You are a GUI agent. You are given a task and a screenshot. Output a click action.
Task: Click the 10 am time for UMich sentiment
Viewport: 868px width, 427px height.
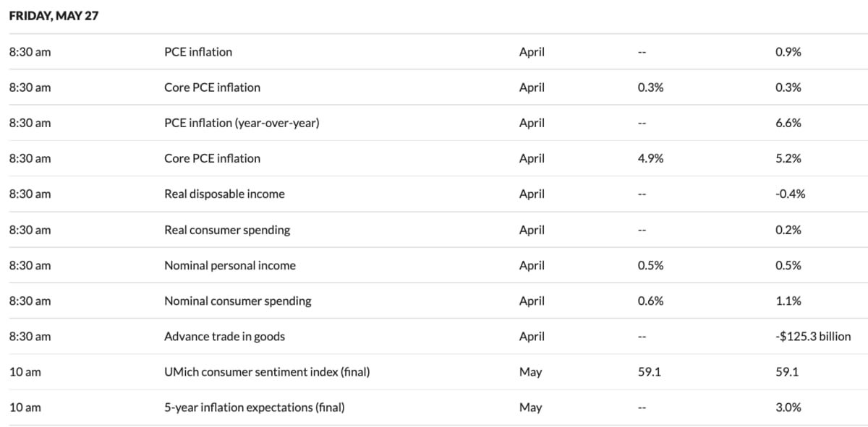(25, 372)
